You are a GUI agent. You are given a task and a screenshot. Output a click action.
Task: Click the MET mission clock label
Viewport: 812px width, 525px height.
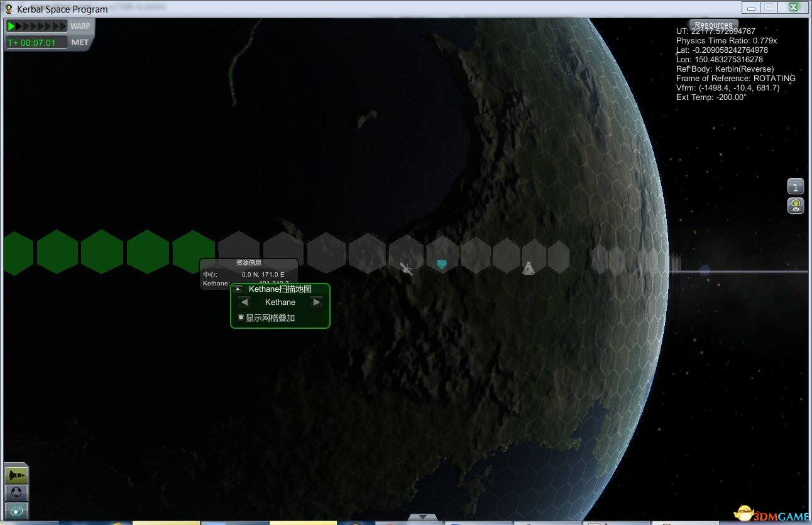[80, 43]
